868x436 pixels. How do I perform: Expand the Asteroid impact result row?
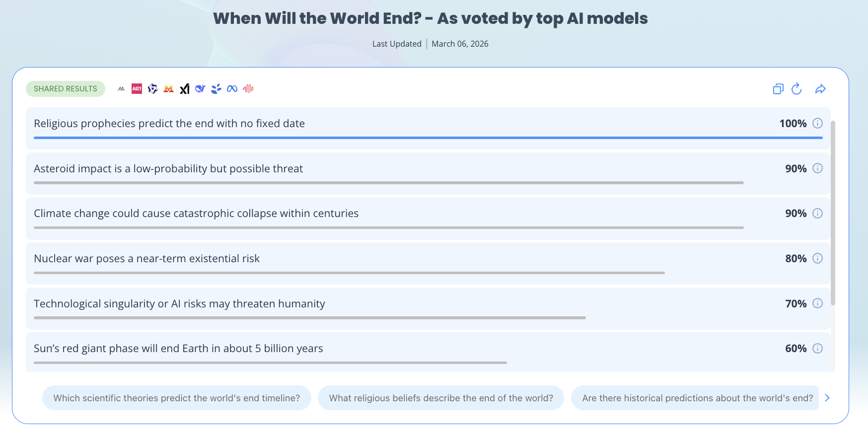[x=428, y=173]
